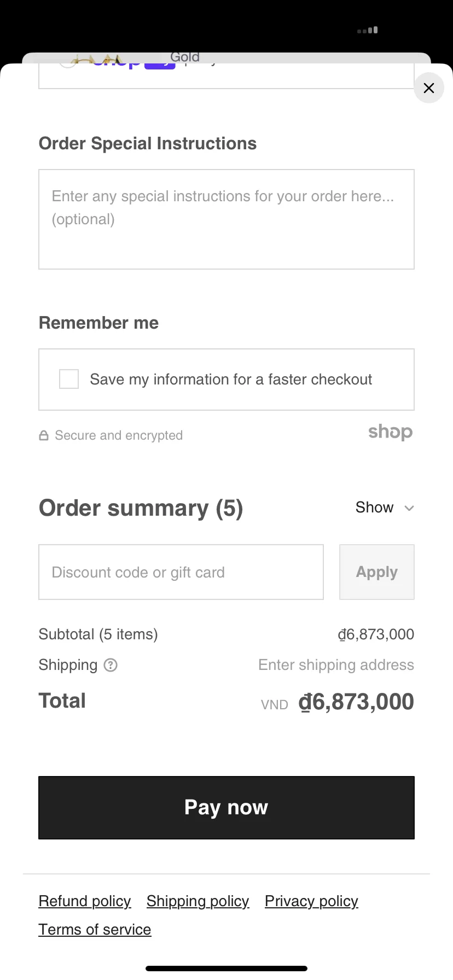The image size is (453, 980).
Task: Expand order summary via Show
Action: (375, 507)
